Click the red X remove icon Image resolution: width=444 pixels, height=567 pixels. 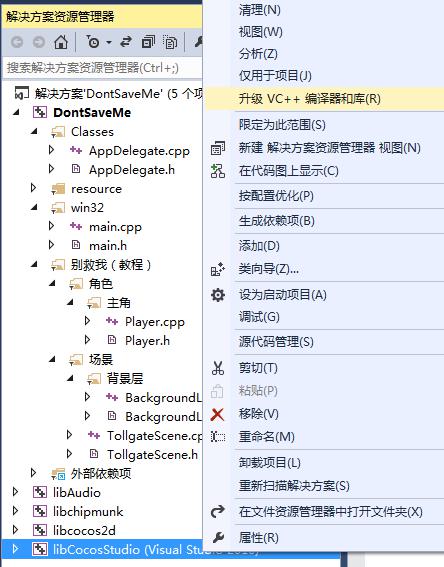217,414
